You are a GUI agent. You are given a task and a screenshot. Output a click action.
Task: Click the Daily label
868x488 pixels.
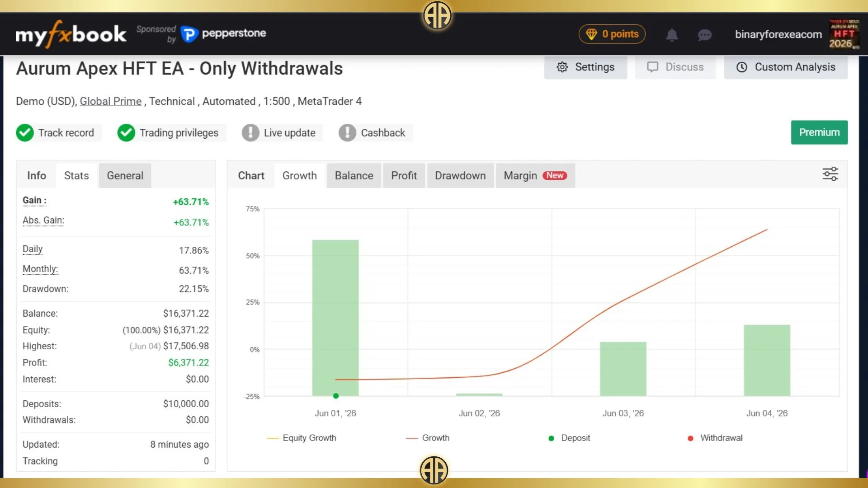33,249
